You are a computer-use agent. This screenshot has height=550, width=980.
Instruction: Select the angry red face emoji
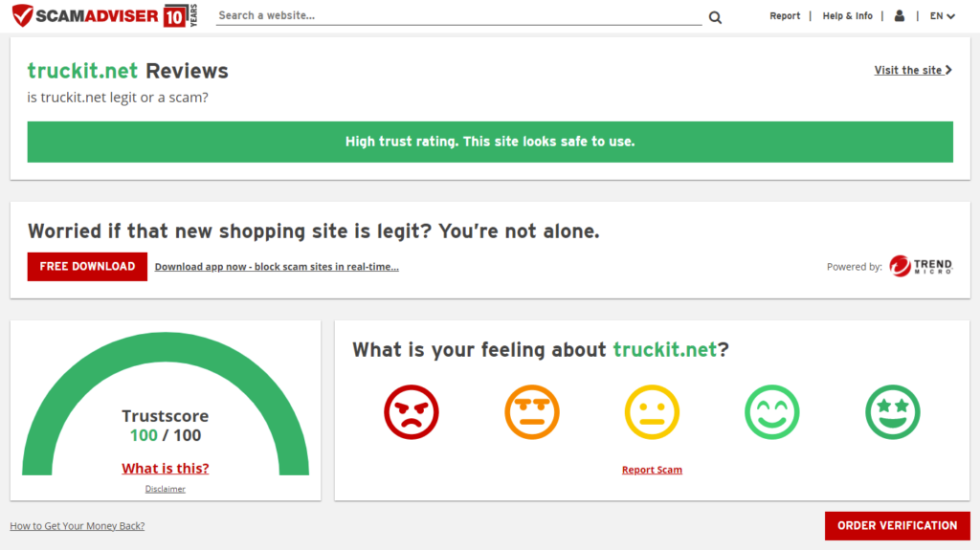[x=411, y=412]
